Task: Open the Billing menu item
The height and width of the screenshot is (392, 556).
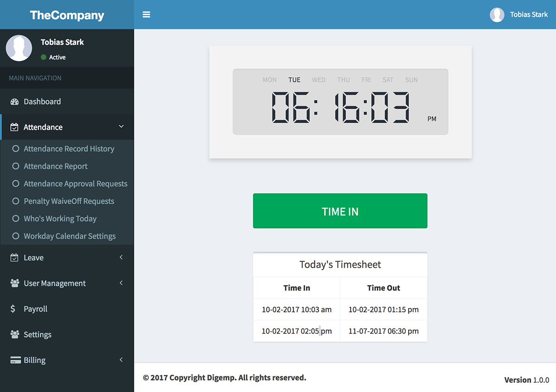Action: pyautogui.click(x=67, y=360)
